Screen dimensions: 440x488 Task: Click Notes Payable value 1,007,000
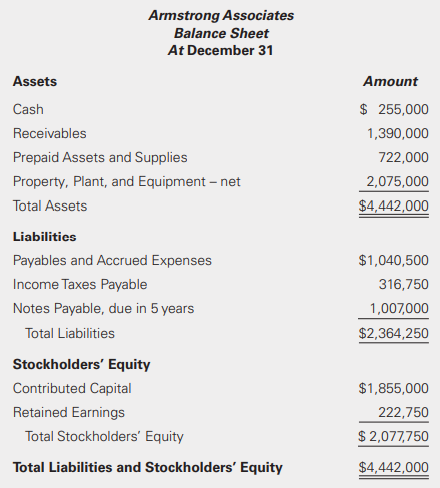click(x=399, y=309)
